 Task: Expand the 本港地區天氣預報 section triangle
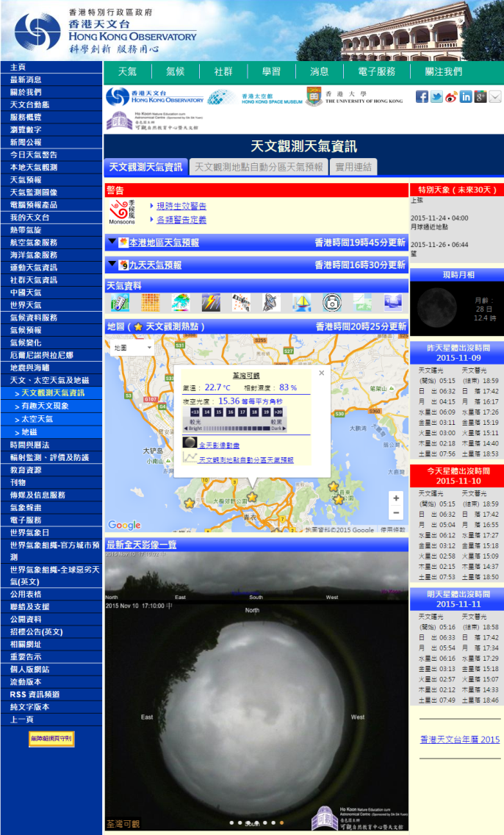coord(112,242)
